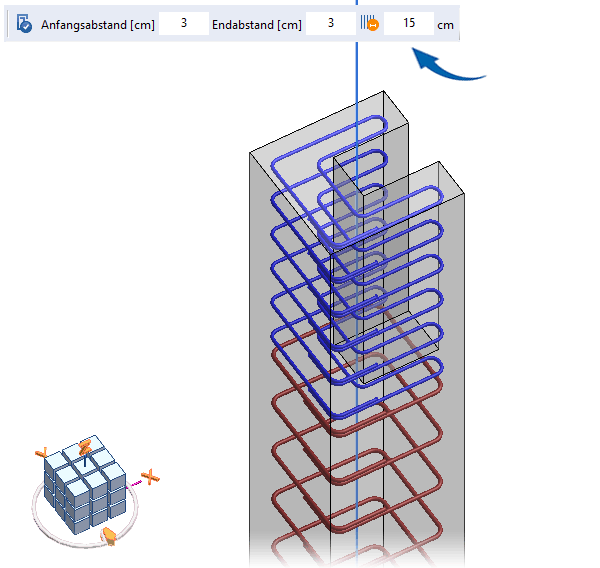Click the X axis label on view cube
Screen dimensions: 600x568
(x=150, y=477)
